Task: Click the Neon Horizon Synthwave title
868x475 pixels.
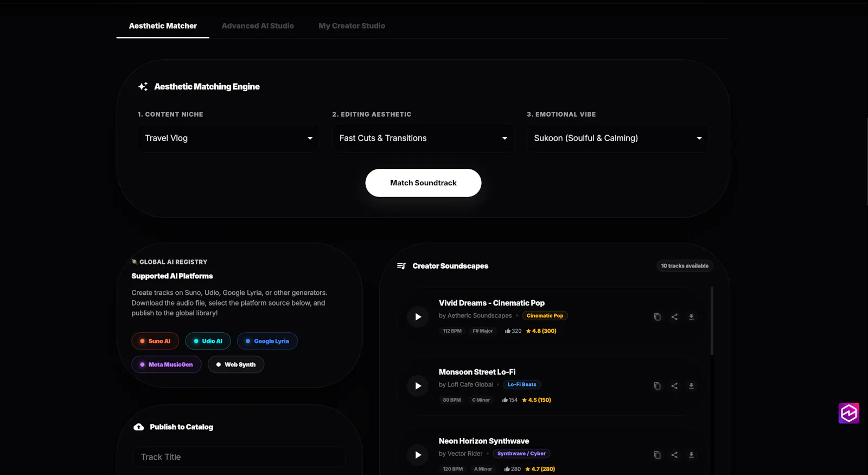Action: (x=484, y=441)
